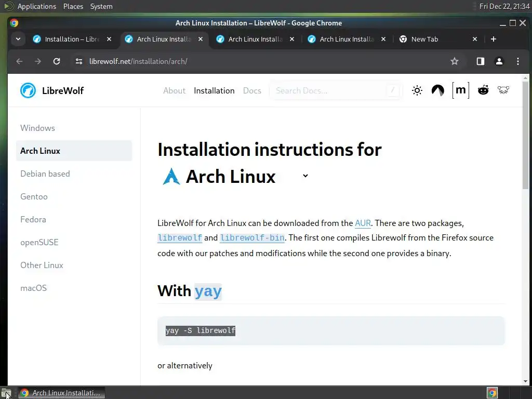
Task: Open the librewolf package link
Action: (x=180, y=238)
